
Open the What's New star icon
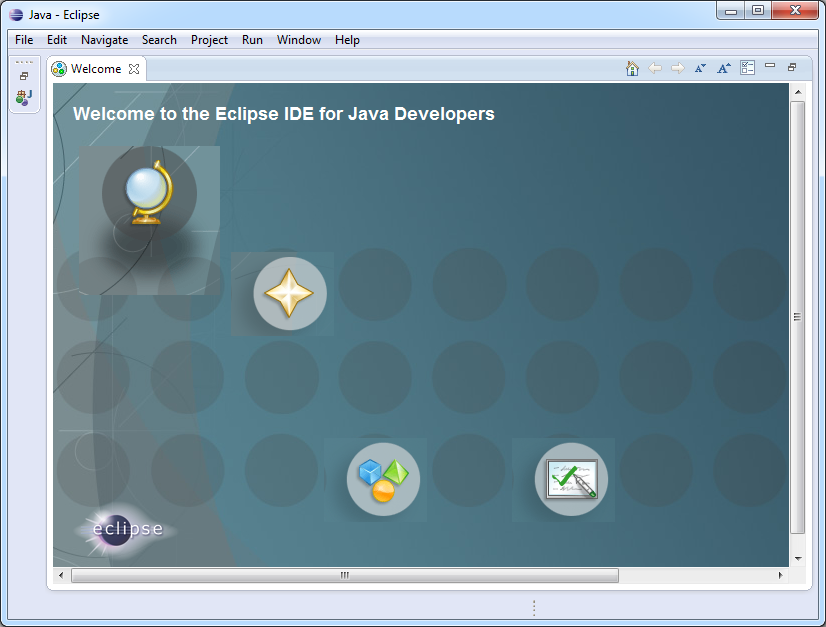coord(290,293)
